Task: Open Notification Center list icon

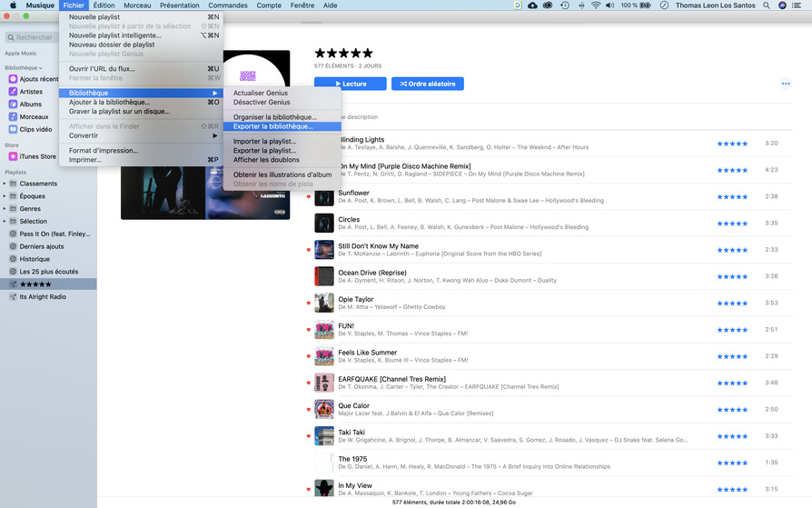Action: (797, 5)
